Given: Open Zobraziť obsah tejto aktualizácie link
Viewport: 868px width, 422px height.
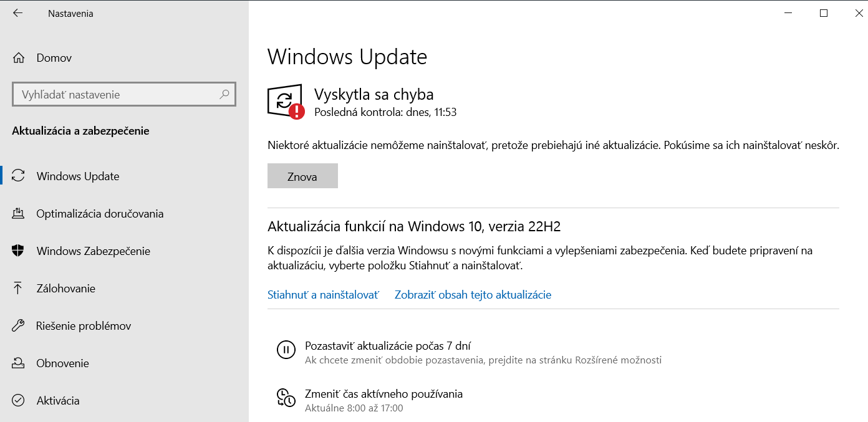Looking at the screenshot, I should (x=473, y=295).
